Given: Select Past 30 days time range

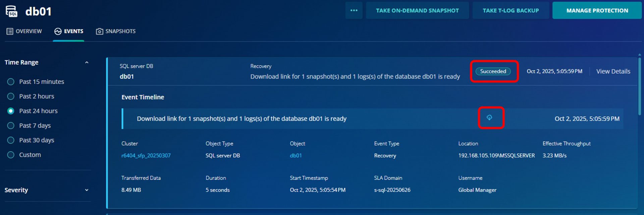Looking at the screenshot, I should click(11, 140).
